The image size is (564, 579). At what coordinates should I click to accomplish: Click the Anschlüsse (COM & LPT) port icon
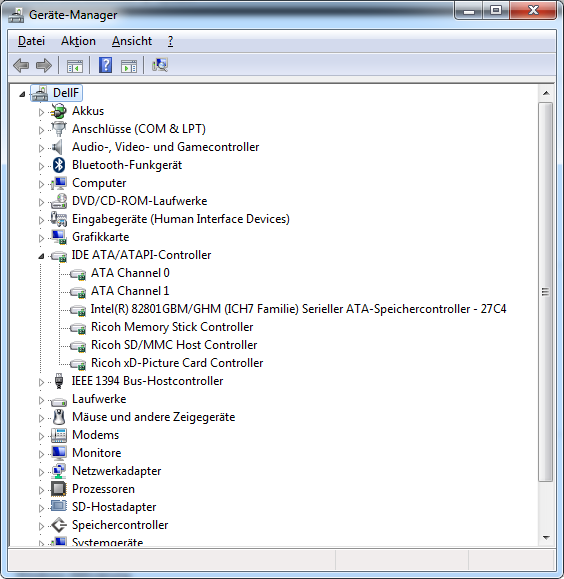(59, 129)
